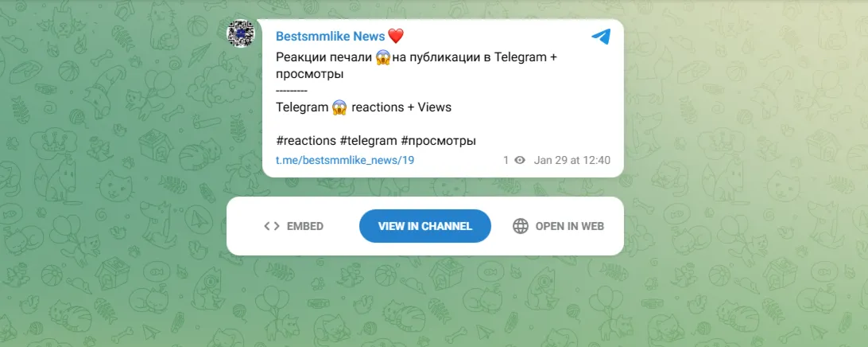Select the VIEW IN CHANNEL button
Image resolution: width=868 pixels, height=347 pixels.
425,226
